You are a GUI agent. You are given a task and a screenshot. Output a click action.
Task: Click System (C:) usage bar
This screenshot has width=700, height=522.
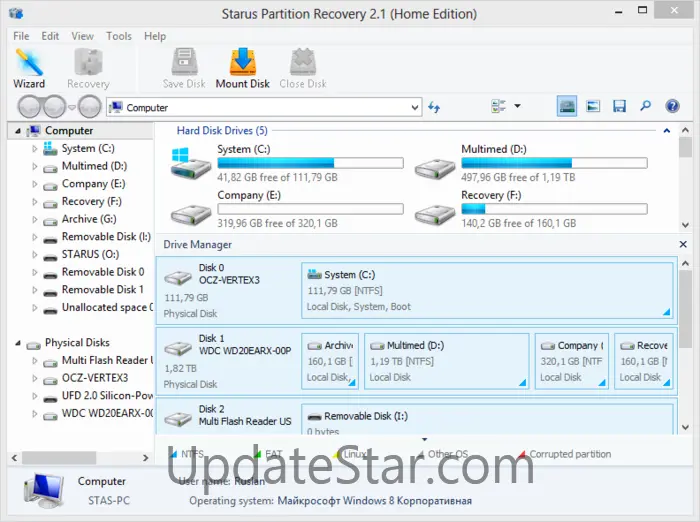point(310,163)
